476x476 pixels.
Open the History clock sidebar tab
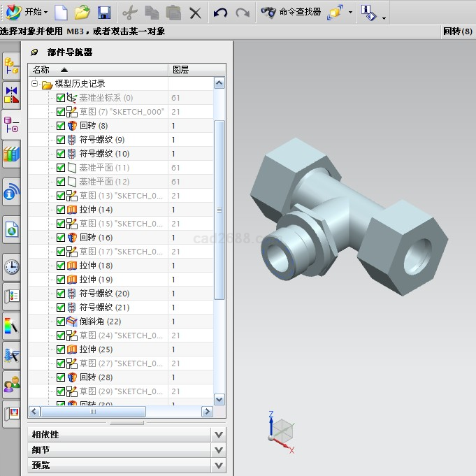coord(11,266)
